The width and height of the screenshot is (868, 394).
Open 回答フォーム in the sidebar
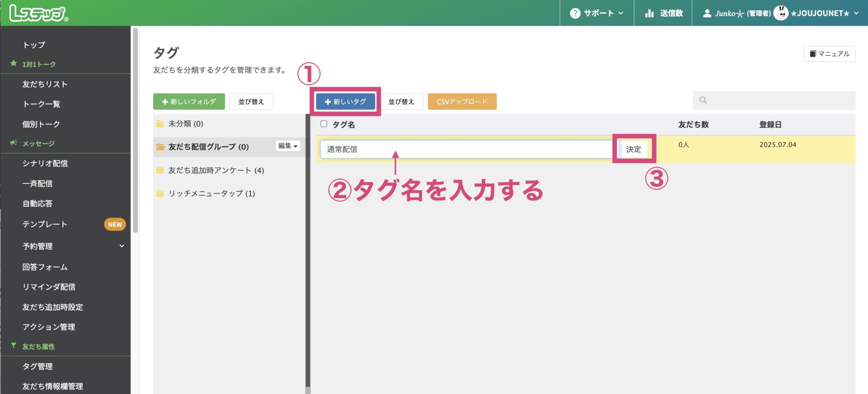(45, 267)
